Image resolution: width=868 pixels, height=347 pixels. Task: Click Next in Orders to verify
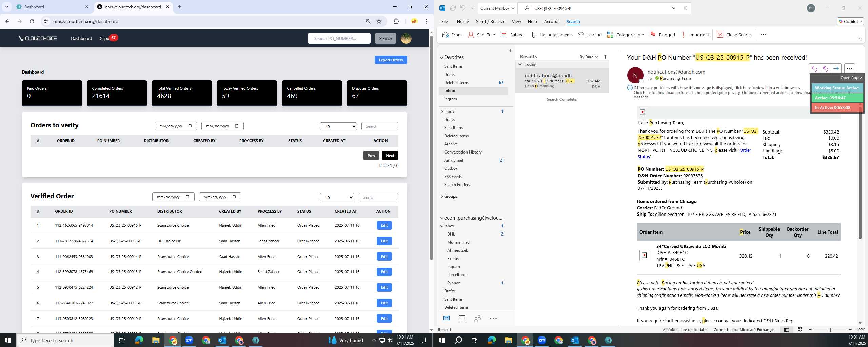pos(390,156)
